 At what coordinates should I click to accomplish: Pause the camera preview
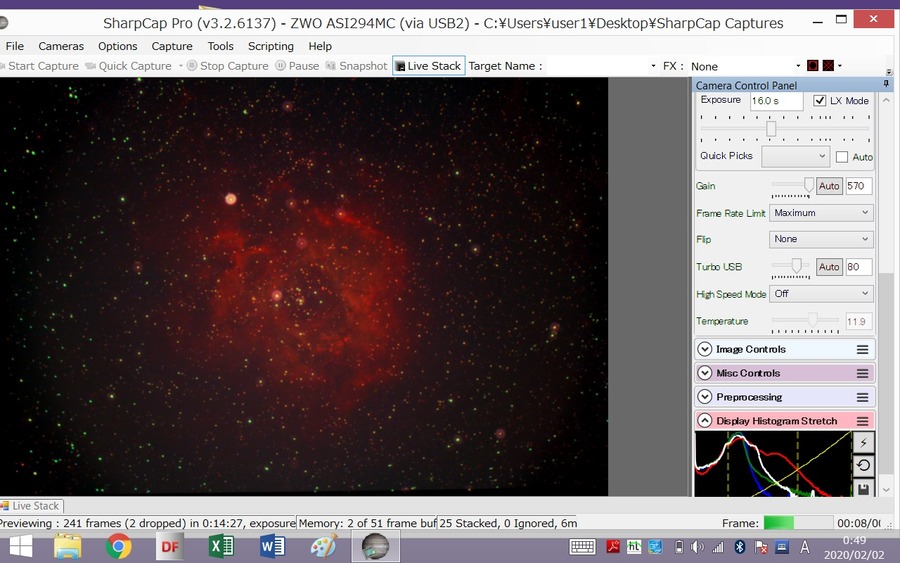coord(297,66)
